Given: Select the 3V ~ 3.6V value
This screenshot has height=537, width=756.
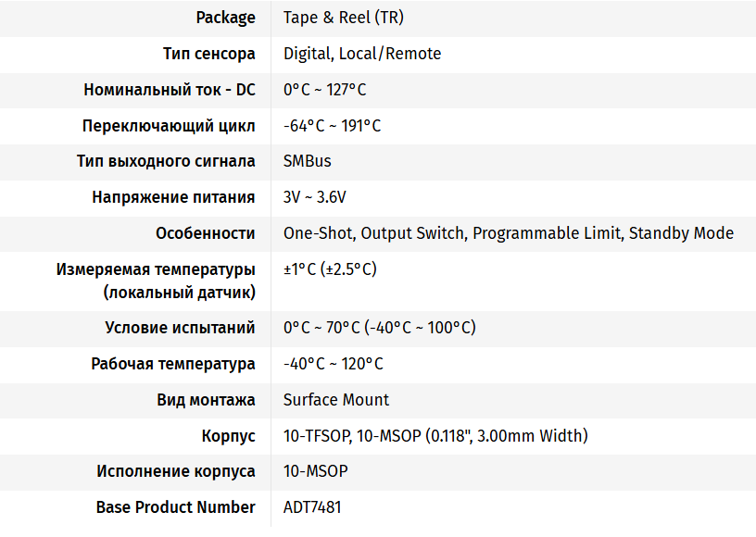Looking at the screenshot, I should point(314,197).
